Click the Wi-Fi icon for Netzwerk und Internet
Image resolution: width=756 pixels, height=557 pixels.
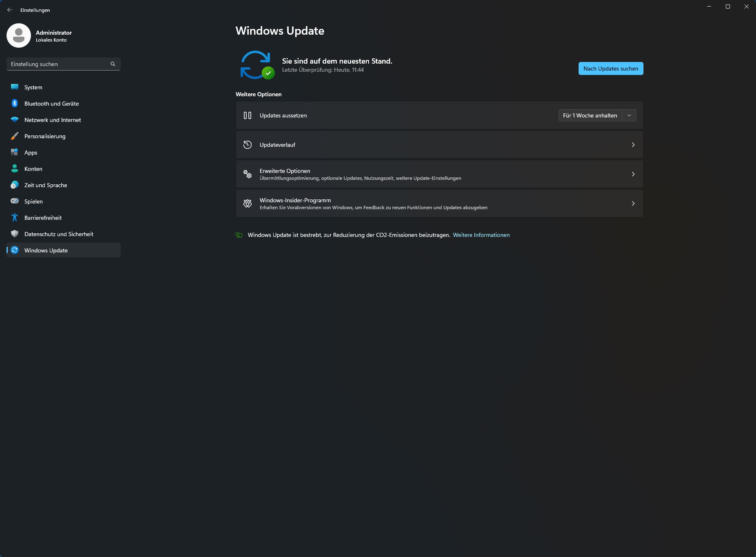[x=15, y=119]
